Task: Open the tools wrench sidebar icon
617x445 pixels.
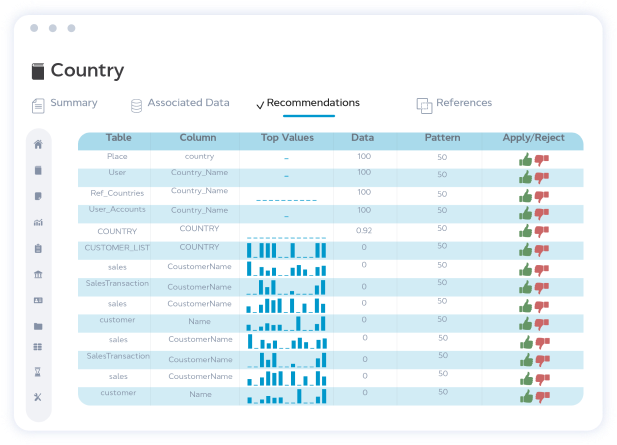Action: (x=38, y=397)
